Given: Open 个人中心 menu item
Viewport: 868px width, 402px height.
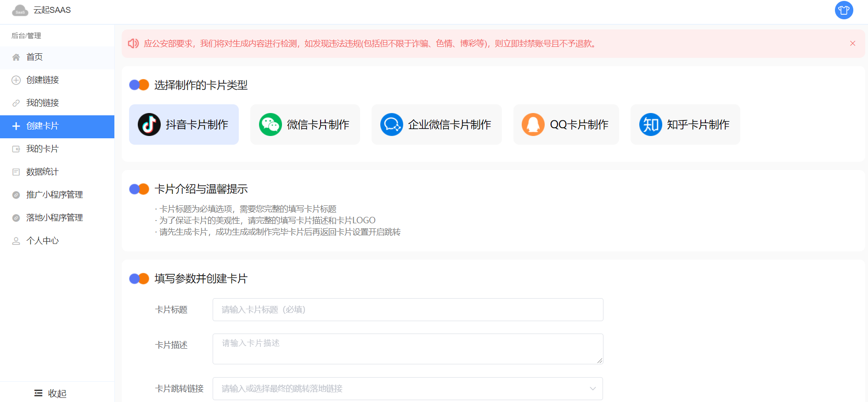Looking at the screenshot, I should click(57, 241).
